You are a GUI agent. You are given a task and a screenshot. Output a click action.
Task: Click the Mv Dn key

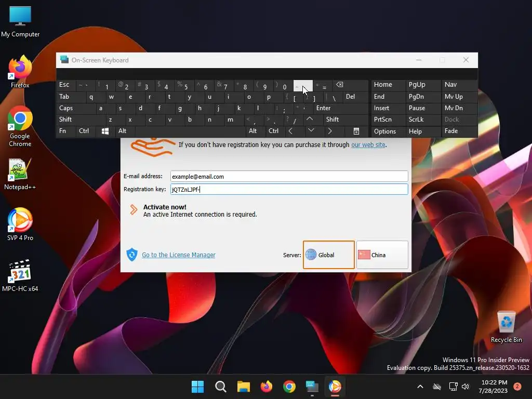pyautogui.click(x=459, y=108)
